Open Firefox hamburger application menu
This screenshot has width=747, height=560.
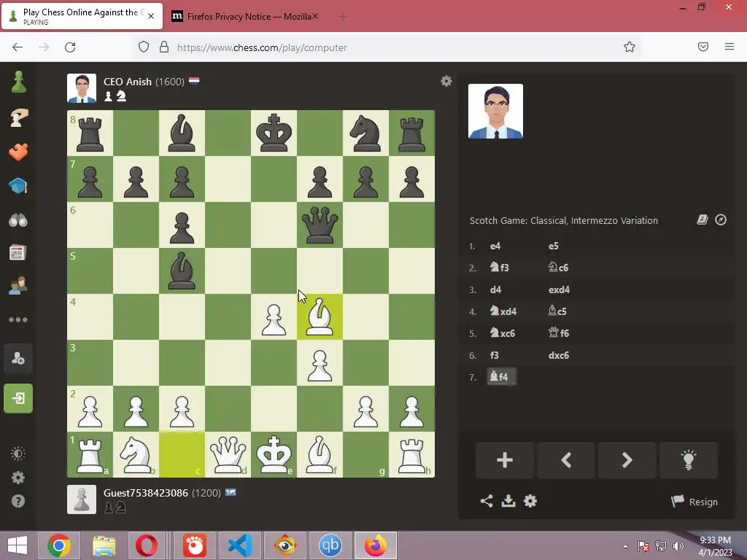tap(729, 47)
